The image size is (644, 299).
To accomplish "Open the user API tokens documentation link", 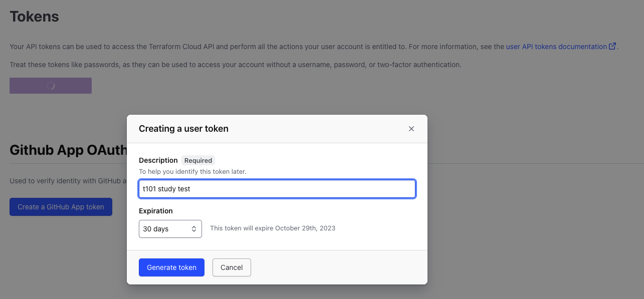I will [556, 47].
